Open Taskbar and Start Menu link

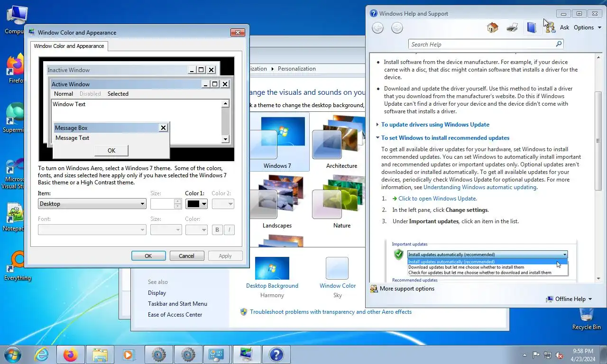(x=177, y=304)
